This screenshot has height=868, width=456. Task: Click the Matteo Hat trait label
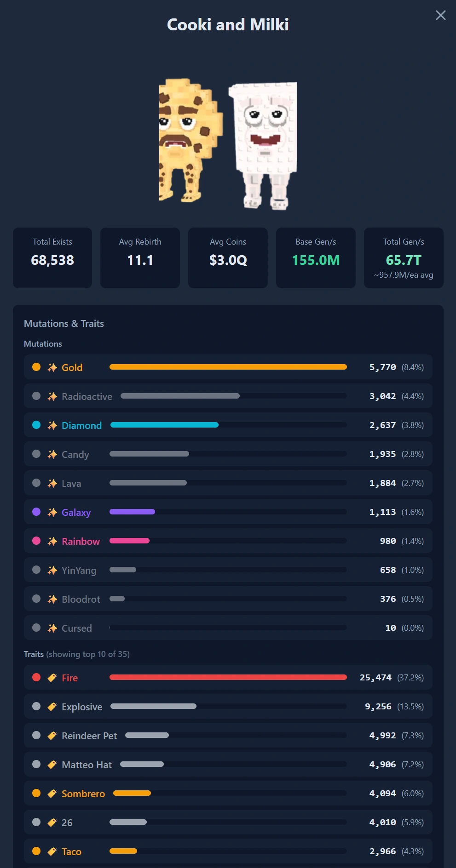pyautogui.click(x=87, y=765)
